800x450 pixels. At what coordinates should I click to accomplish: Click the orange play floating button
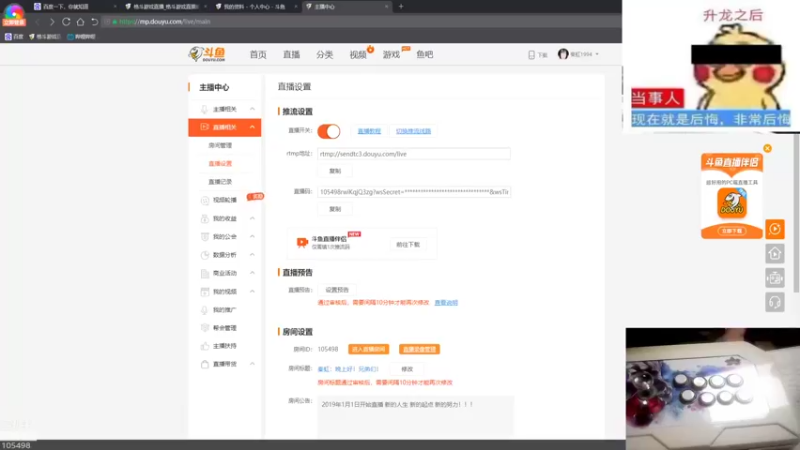(774, 229)
